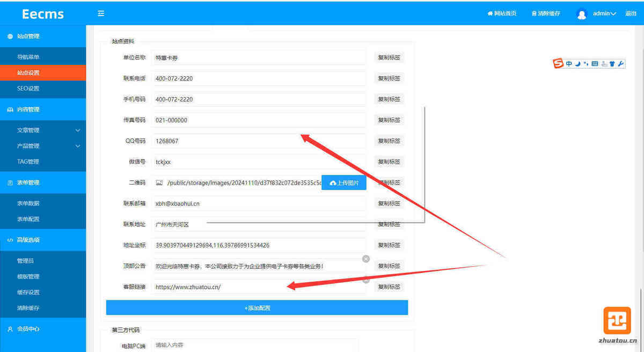644x352 pixels.
Task: Clear the 顶部公告 field with the x icon
Action: 366,259
